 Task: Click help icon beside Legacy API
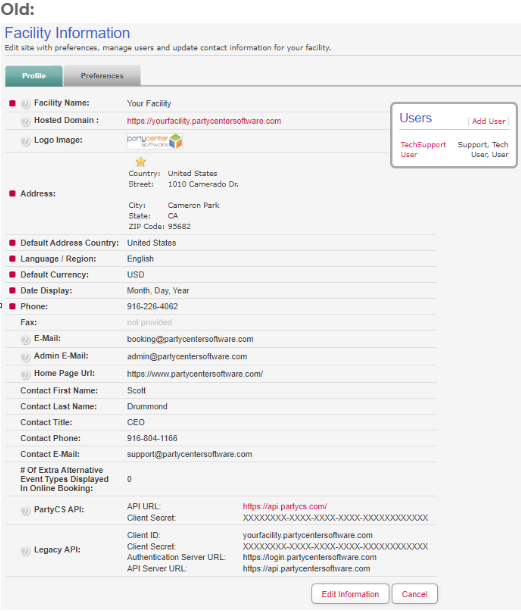[25, 551]
